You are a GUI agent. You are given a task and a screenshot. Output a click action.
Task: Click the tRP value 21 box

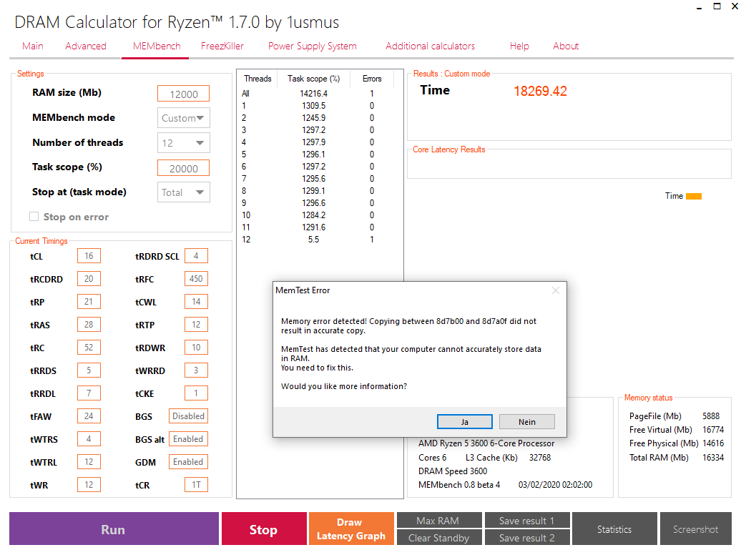[89, 302]
